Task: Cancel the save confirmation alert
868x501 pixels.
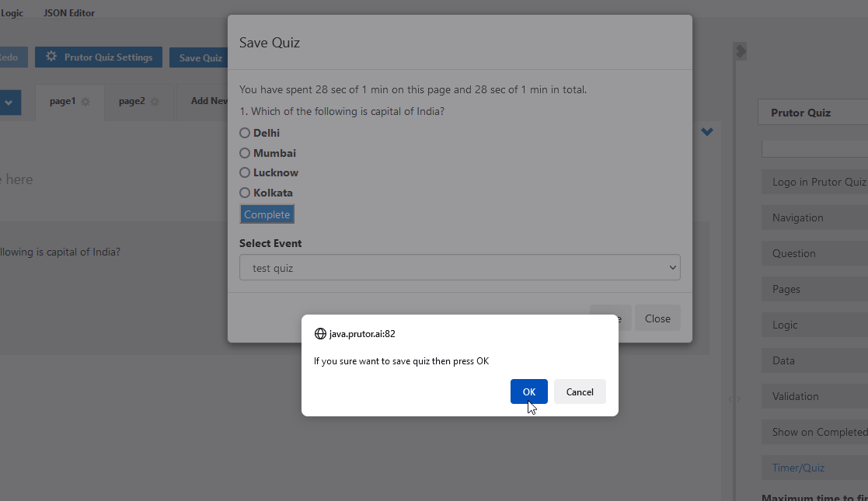Action: [580, 391]
